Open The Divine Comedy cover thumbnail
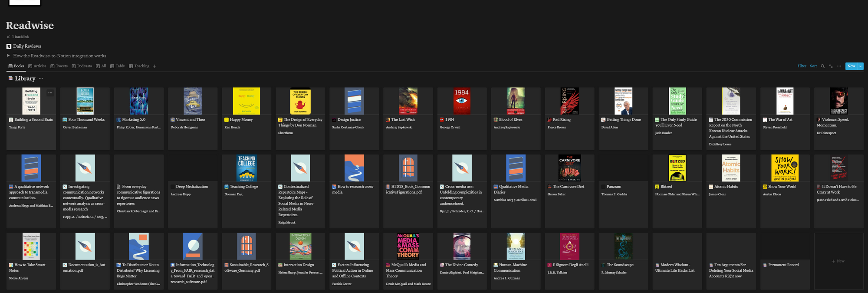 (x=462, y=246)
